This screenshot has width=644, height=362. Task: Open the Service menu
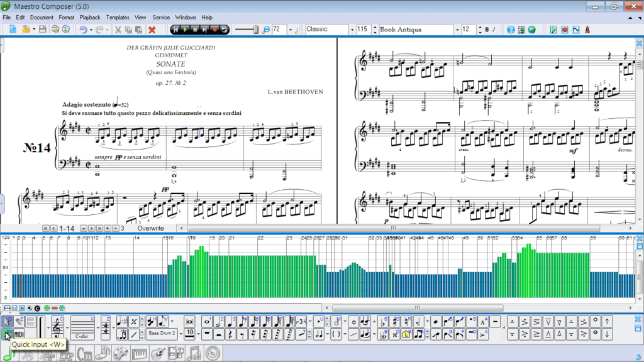point(161,18)
